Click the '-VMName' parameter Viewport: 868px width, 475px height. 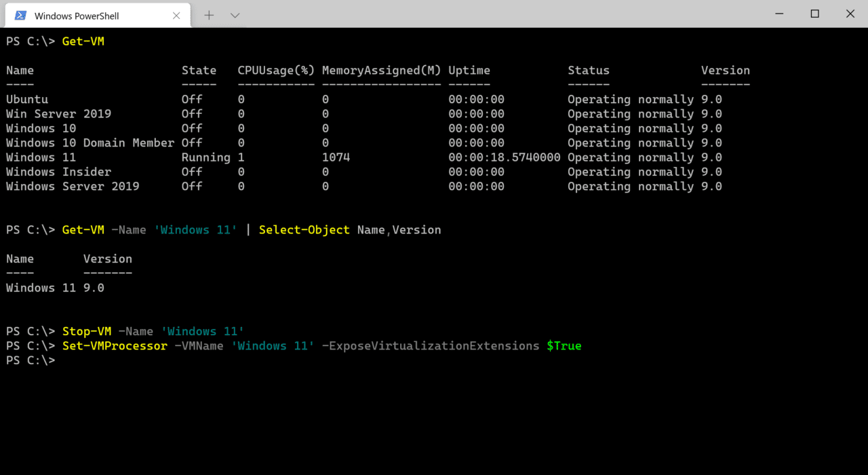click(199, 346)
